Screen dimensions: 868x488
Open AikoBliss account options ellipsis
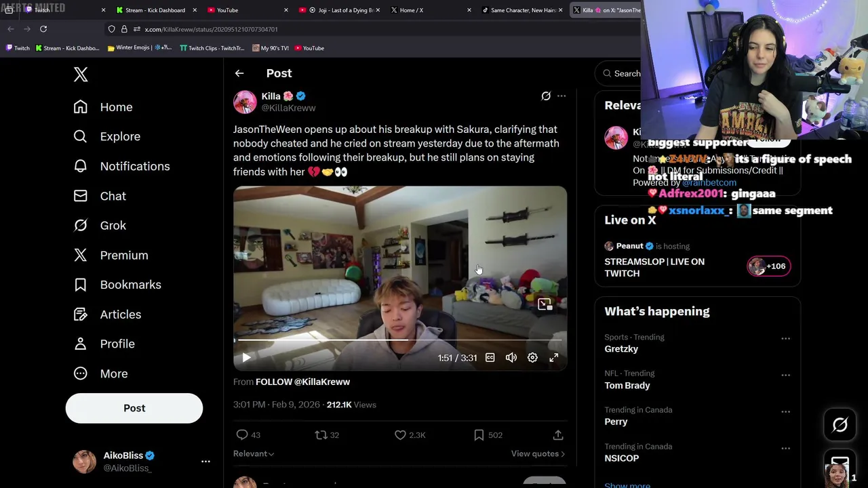click(205, 462)
